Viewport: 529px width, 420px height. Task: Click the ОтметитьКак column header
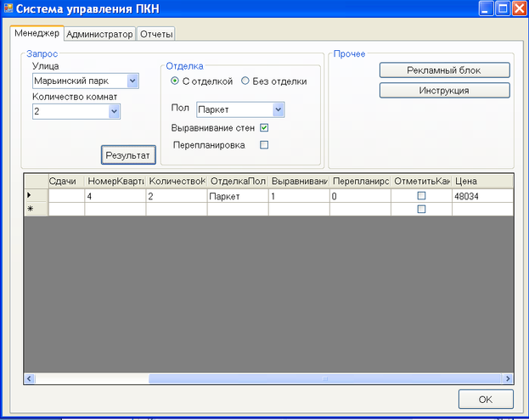[421, 182]
